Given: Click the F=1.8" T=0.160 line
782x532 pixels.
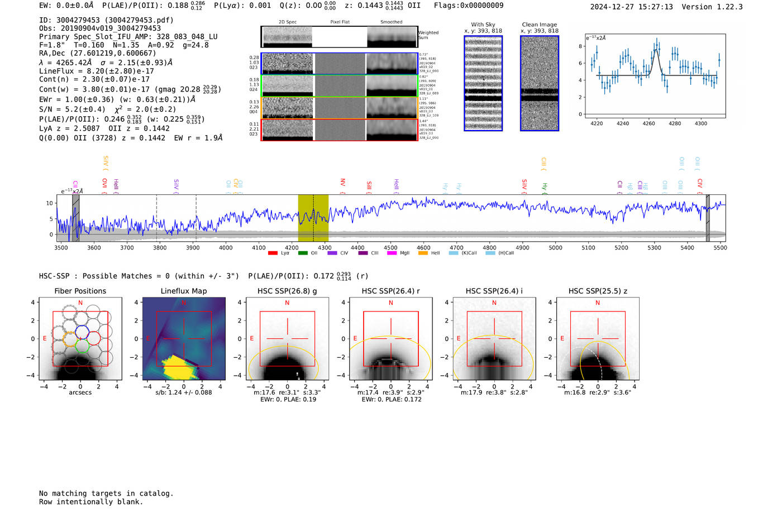Looking at the screenshot, I should (x=124, y=45).
